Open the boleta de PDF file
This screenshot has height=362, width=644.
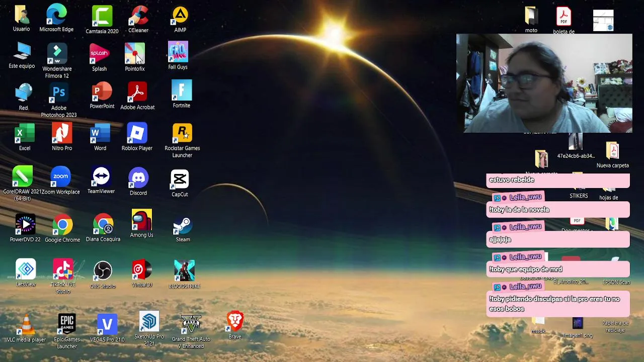(x=563, y=17)
